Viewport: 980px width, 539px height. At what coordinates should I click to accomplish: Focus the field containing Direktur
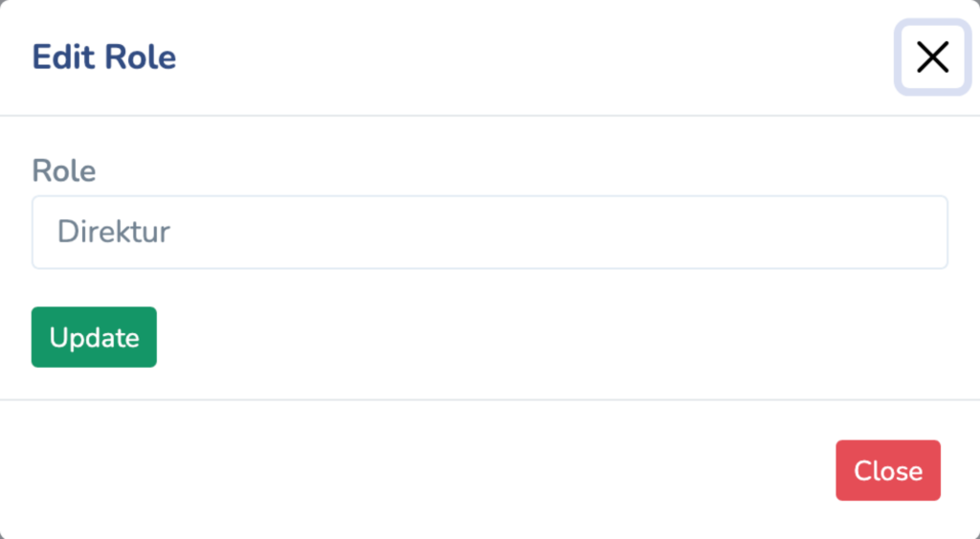(489, 233)
